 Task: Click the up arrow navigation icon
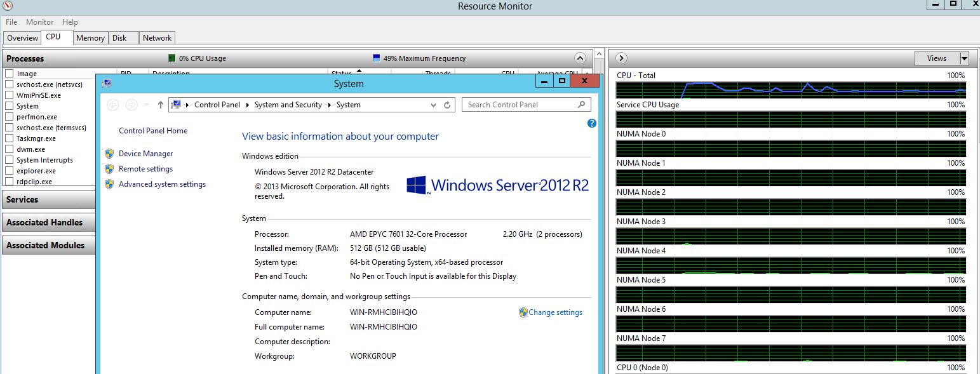pos(161,105)
